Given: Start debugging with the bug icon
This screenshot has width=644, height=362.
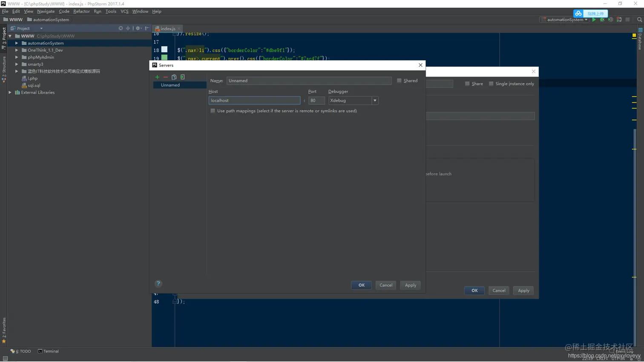Looking at the screenshot, I should 602,20.
